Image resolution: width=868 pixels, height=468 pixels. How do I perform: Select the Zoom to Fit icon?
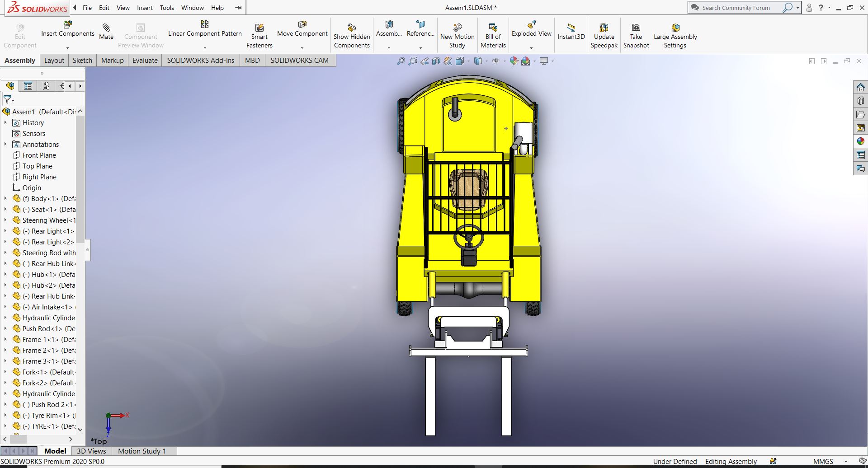pyautogui.click(x=401, y=61)
